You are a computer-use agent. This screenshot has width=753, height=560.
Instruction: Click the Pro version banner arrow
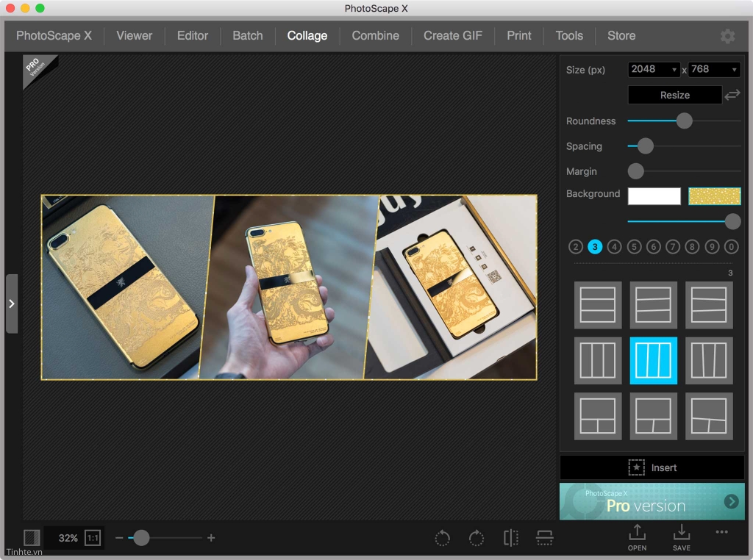pyautogui.click(x=732, y=501)
